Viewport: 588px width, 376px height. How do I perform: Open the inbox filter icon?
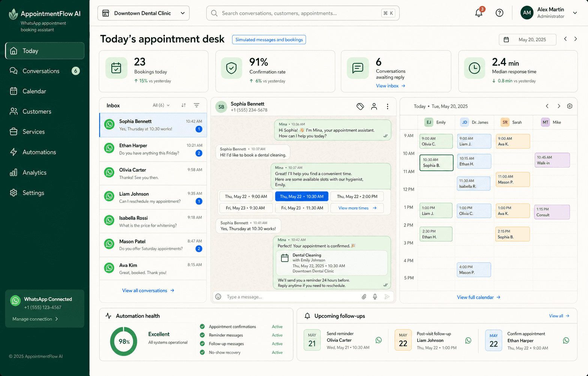(196, 105)
